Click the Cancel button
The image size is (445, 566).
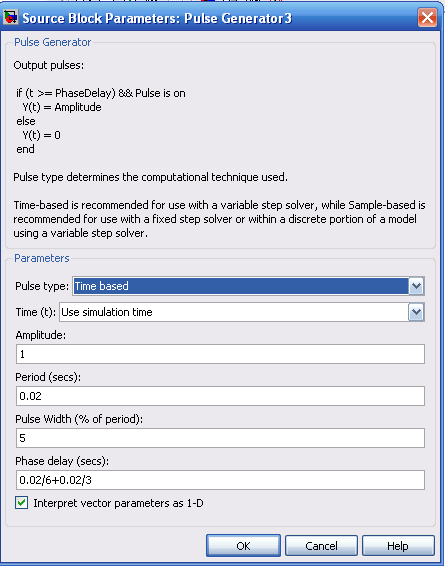click(321, 545)
